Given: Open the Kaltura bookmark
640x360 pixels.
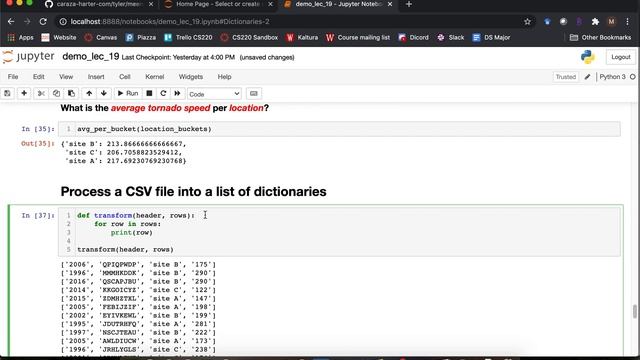Looking at the screenshot, I should (x=302, y=38).
